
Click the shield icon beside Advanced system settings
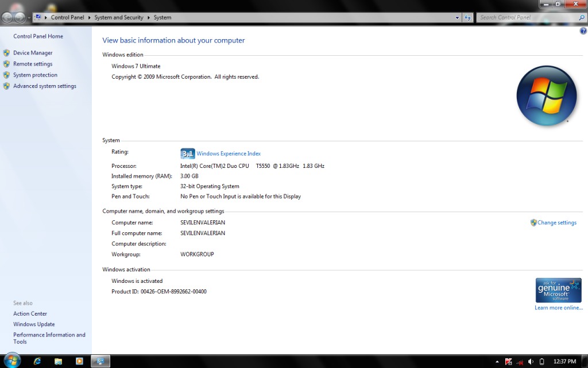click(x=6, y=86)
